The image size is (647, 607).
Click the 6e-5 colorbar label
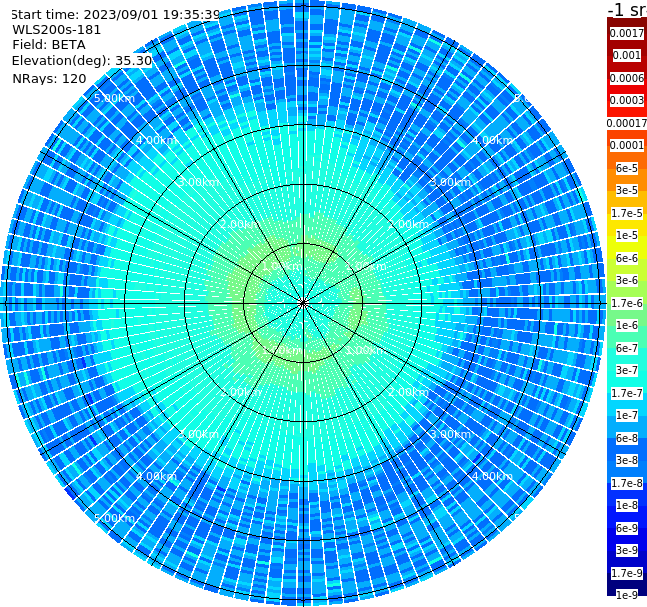[627, 168]
